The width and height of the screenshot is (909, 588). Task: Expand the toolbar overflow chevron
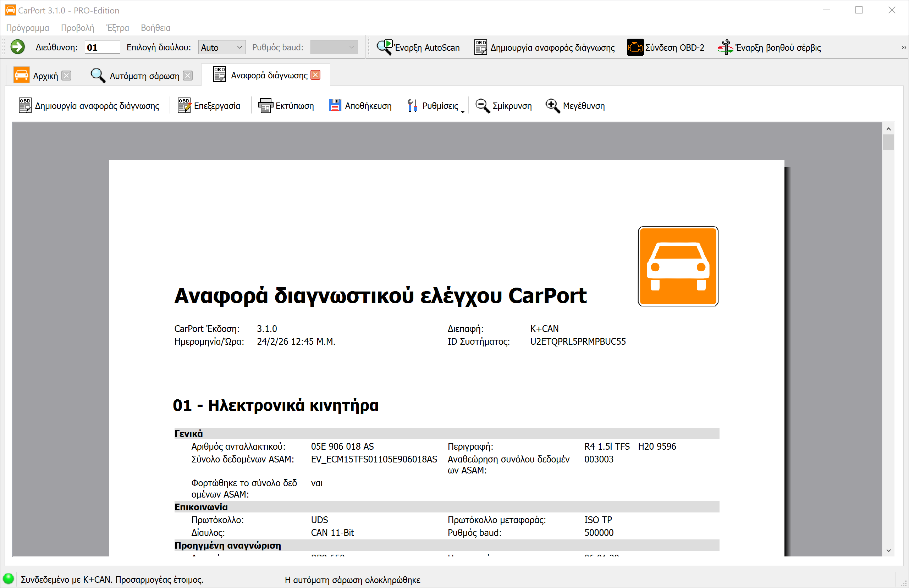click(904, 48)
